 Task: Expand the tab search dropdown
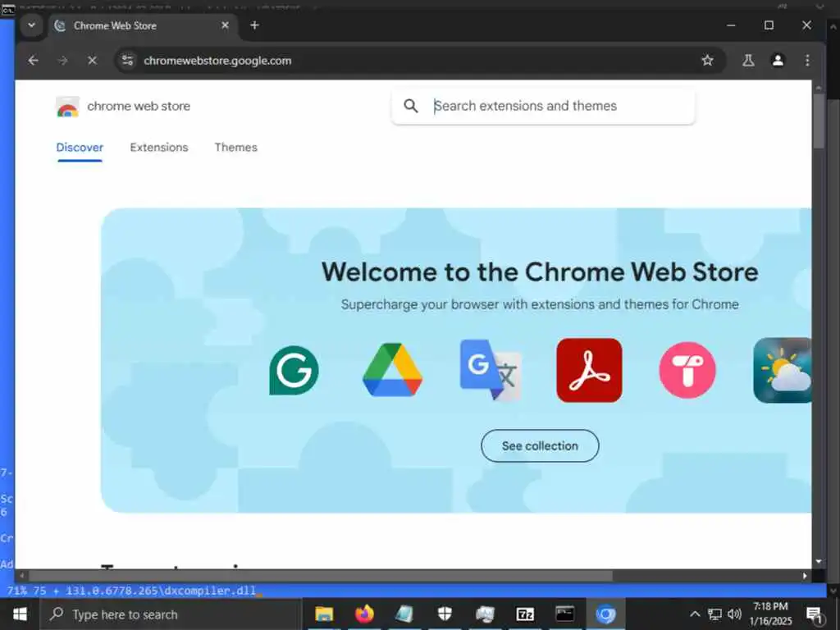(32, 25)
